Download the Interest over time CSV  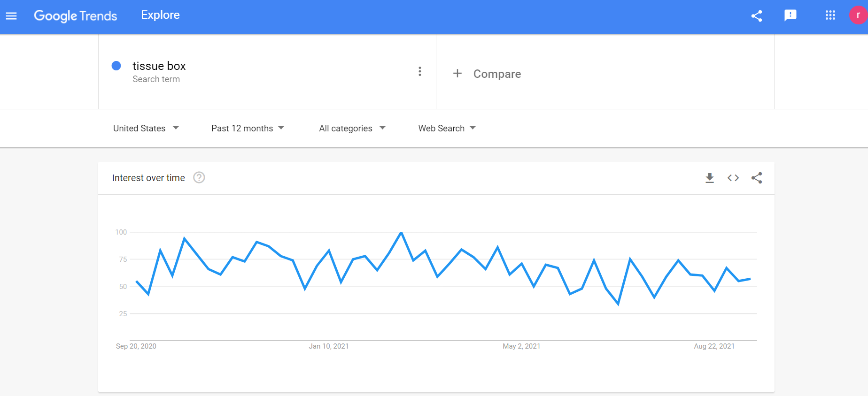(710, 178)
